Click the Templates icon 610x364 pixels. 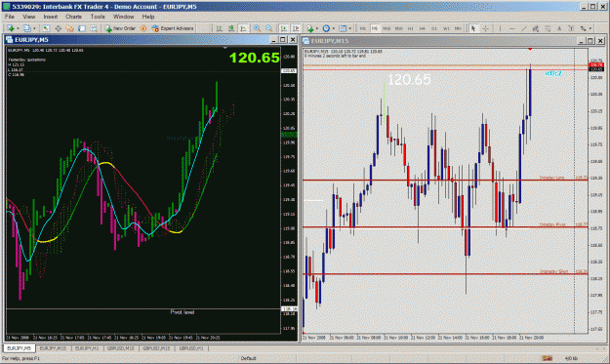click(343, 28)
